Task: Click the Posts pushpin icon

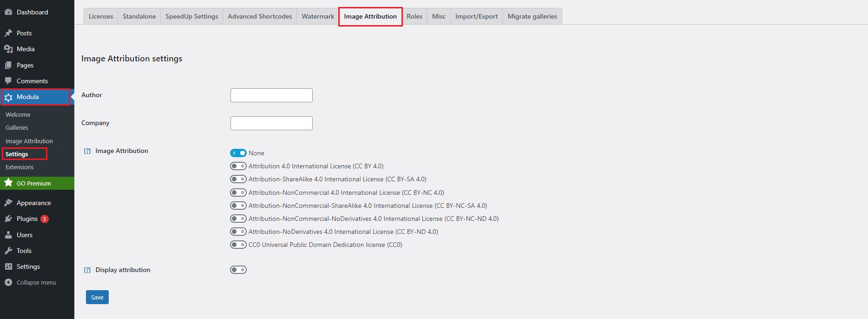Action: coord(8,33)
